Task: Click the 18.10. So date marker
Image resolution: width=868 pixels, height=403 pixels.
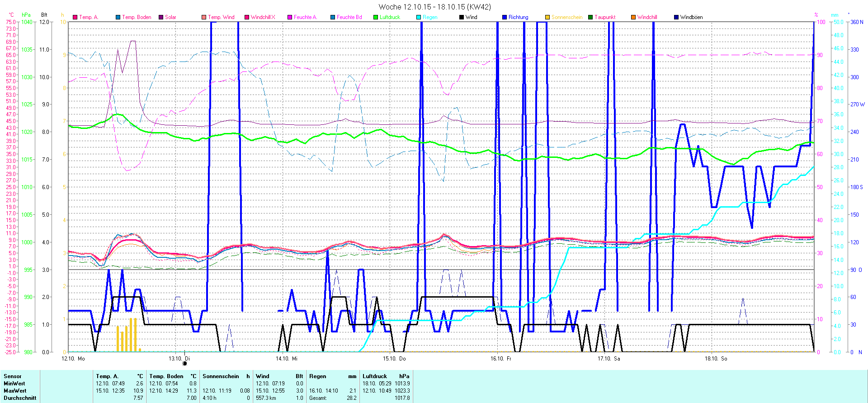Action: point(716,358)
